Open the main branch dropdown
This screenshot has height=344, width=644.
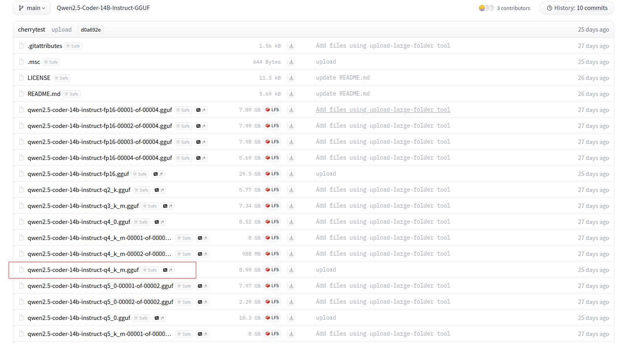tap(32, 8)
